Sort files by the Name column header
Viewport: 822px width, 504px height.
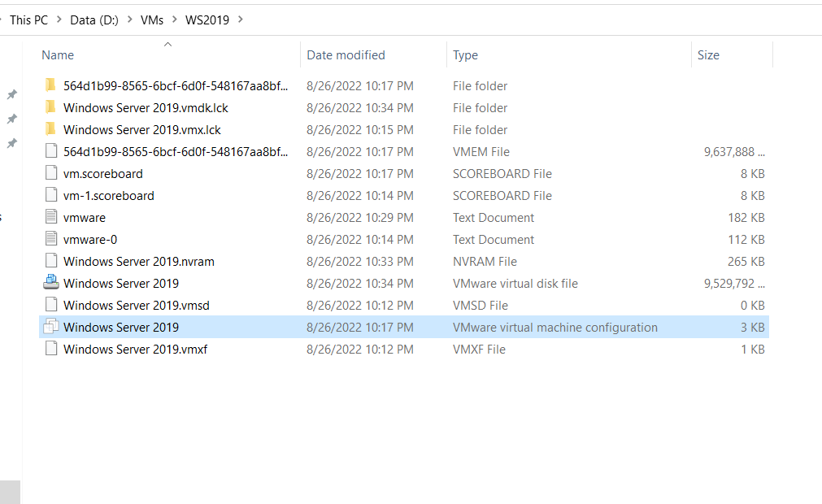click(58, 55)
